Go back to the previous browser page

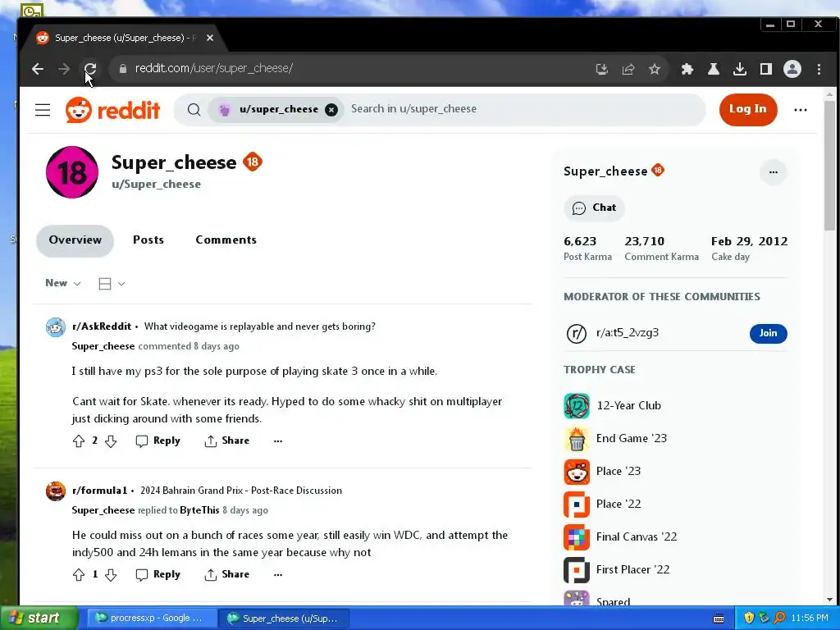pos(37,69)
